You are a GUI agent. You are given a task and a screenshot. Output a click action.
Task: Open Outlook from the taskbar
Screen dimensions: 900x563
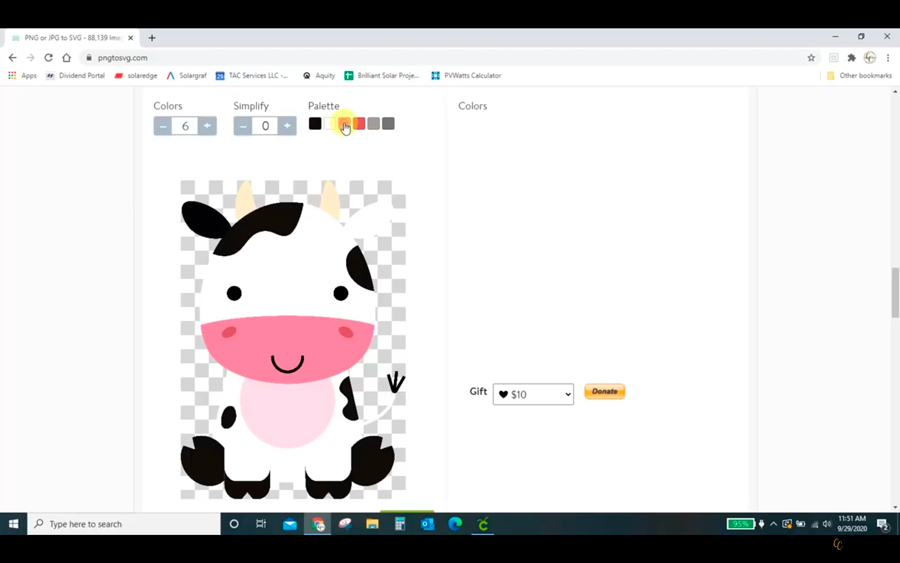[428, 524]
